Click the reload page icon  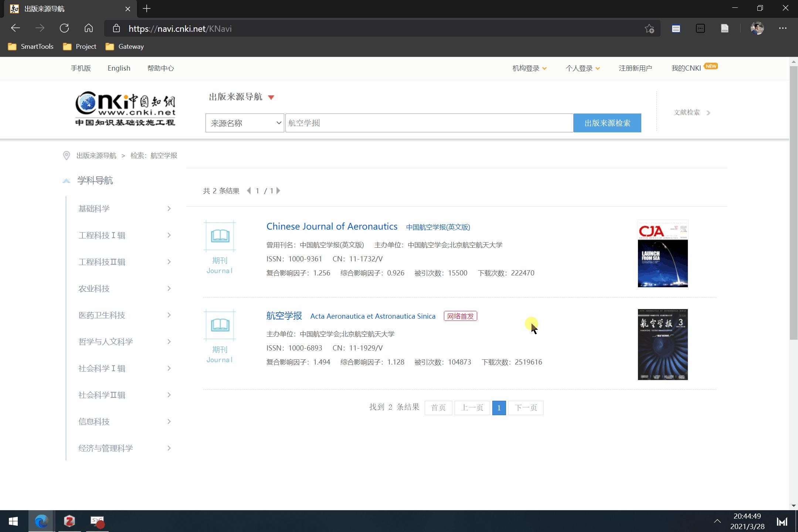[x=65, y=28]
